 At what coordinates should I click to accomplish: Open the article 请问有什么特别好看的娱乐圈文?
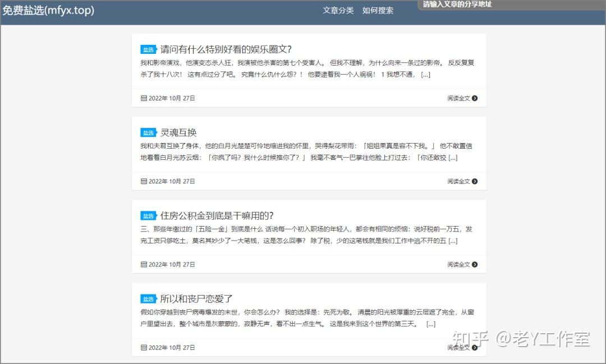[x=224, y=49]
